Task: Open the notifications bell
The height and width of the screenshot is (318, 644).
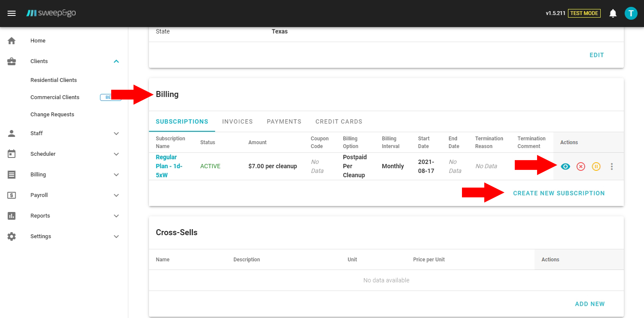Action: [x=613, y=13]
